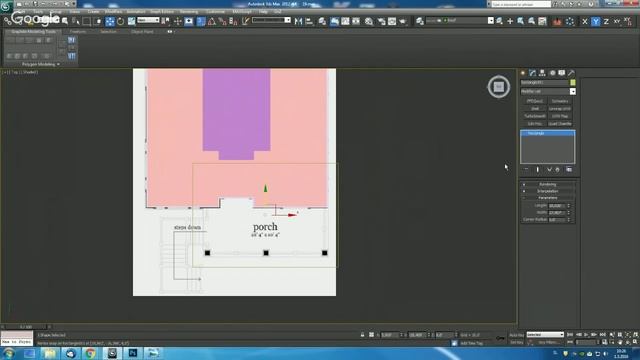Open Select by Name dialog
The height and width of the screenshot is (360, 640).
click(x=76, y=21)
